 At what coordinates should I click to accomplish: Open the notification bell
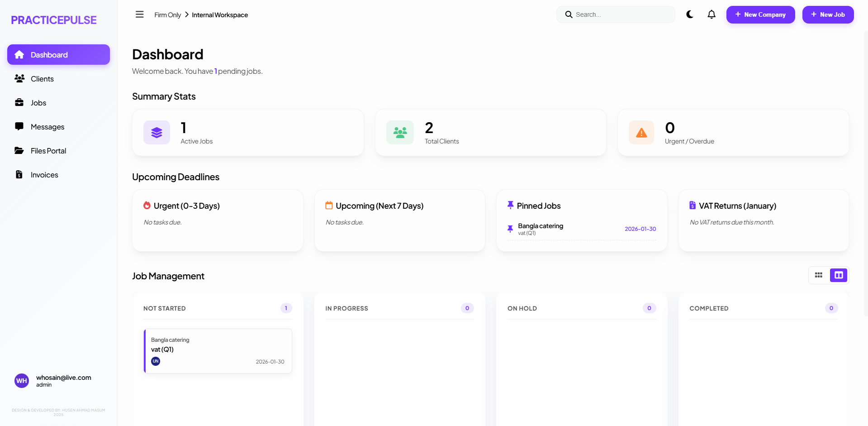pyautogui.click(x=711, y=14)
